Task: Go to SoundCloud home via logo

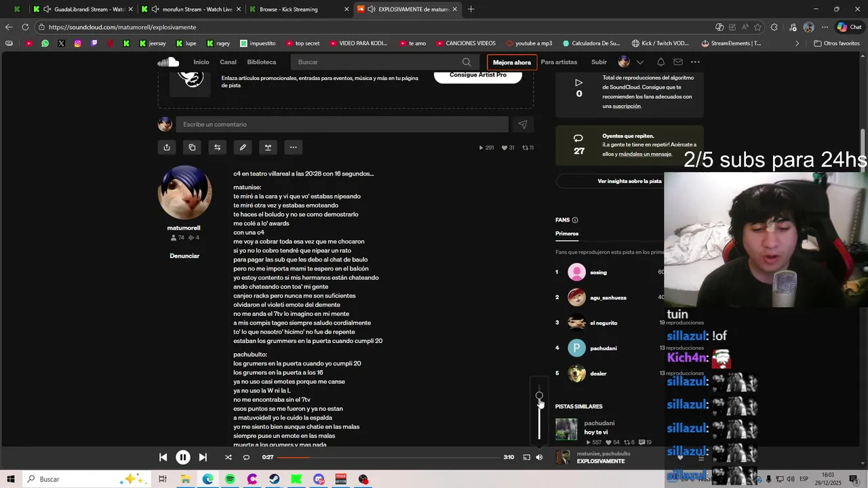Action: [168, 62]
